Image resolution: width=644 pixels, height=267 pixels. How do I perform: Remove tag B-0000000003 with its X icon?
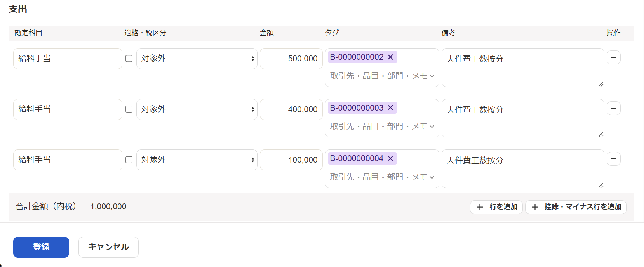(390, 108)
